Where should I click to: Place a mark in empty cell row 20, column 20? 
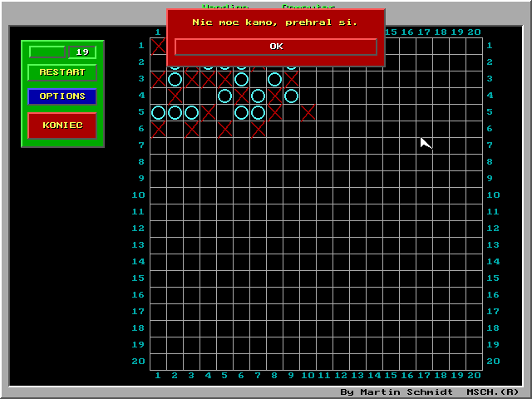point(474,362)
